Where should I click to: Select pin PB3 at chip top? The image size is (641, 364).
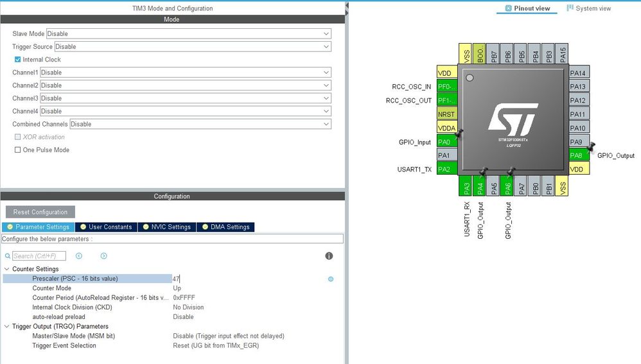click(x=549, y=53)
